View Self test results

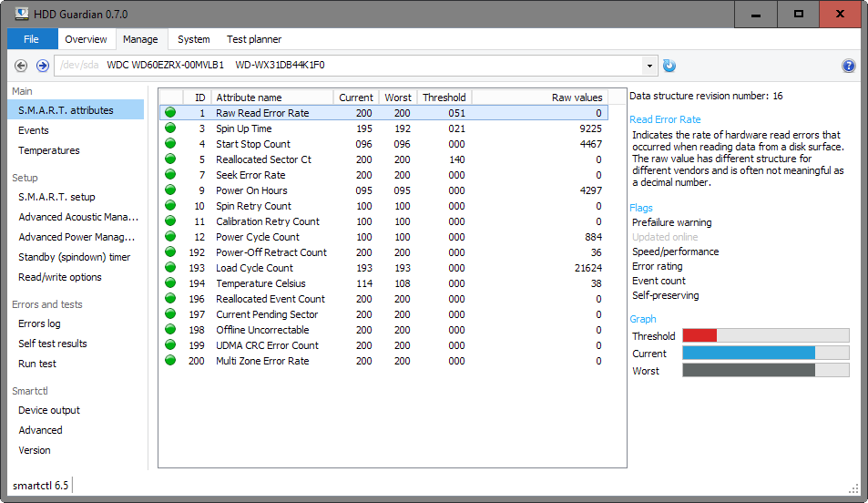(53, 344)
